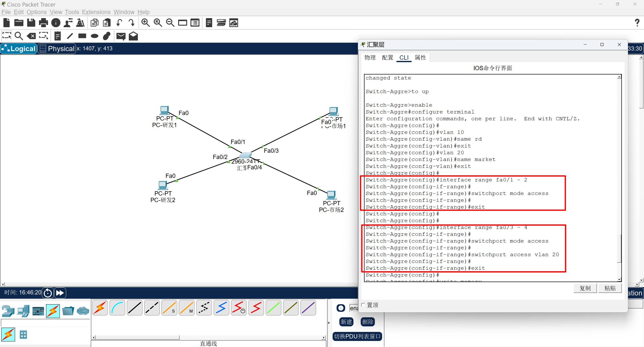Image resolution: width=644 pixels, height=347 pixels.
Task: Fast forward simulation time
Action: pyautogui.click(x=60, y=293)
